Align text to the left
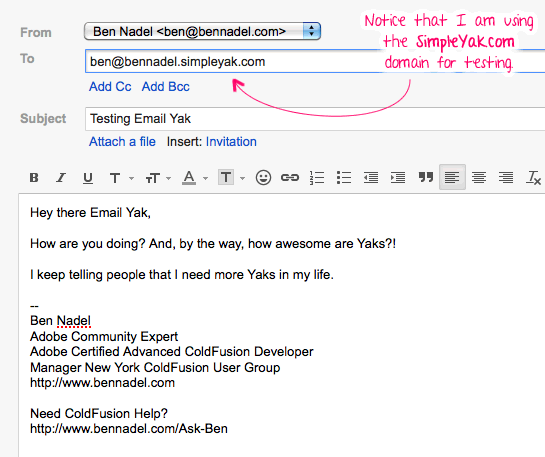Image resolution: width=545 pixels, height=457 pixels. pyautogui.click(x=452, y=177)
